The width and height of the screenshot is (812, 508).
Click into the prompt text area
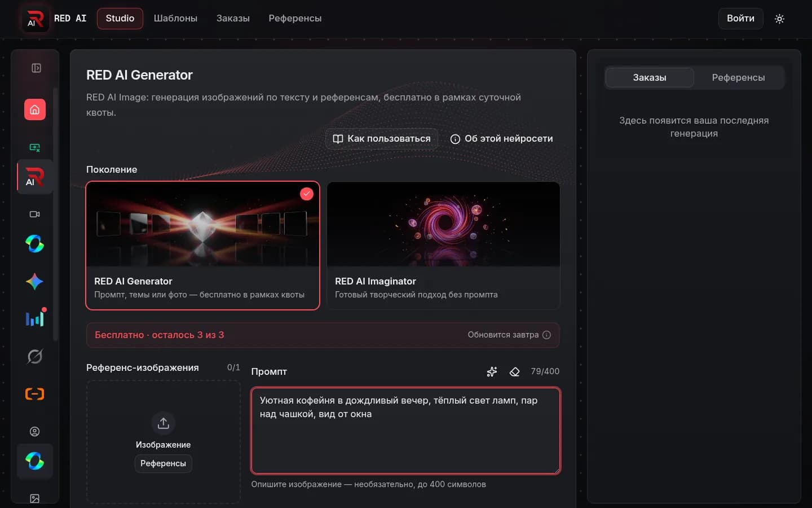click(405, 431)
